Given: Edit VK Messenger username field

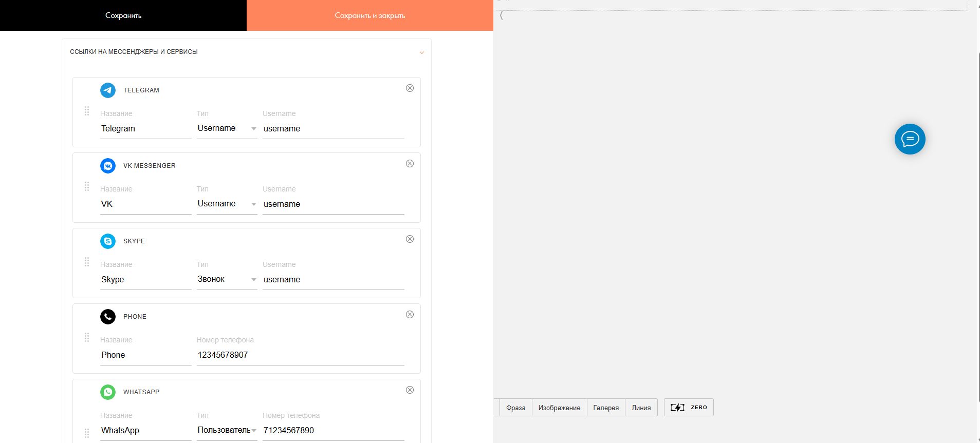Looking at the screenshot, I should [x=334, y=204].
